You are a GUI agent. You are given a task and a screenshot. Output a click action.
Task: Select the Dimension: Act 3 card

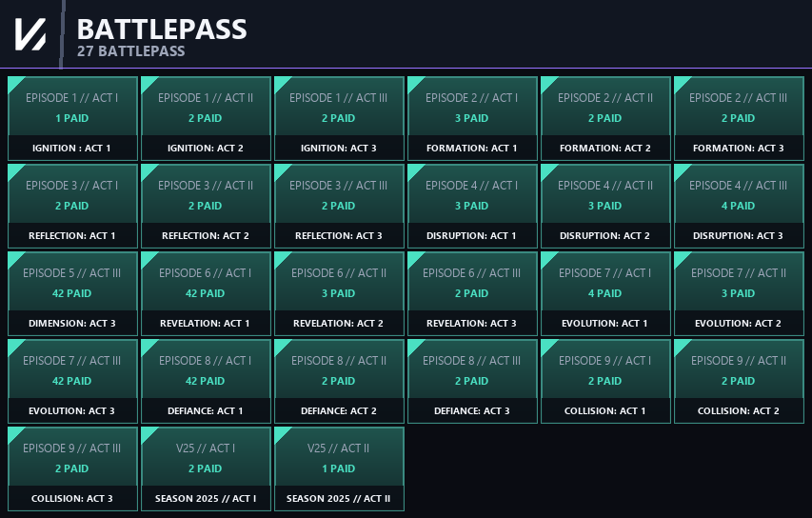72,293
